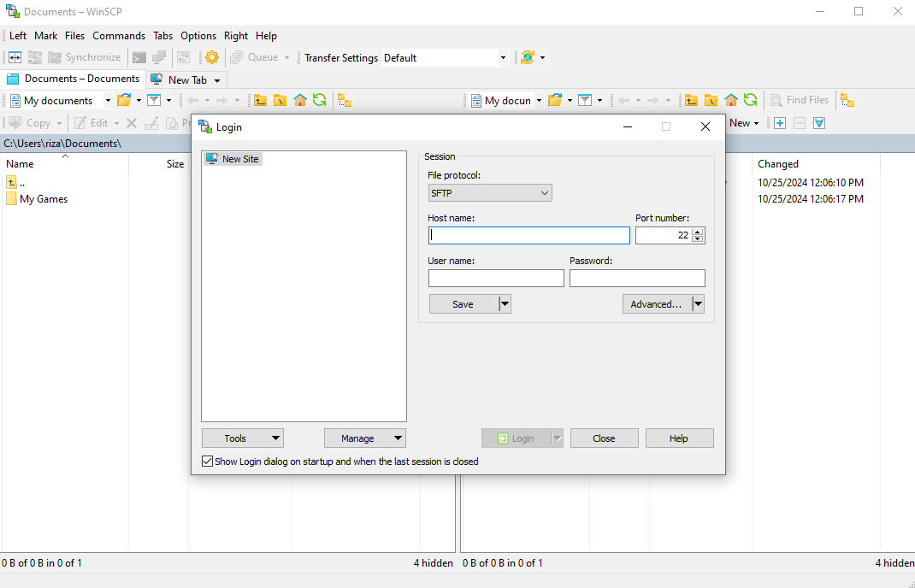Expand the Manage dropdown button

click(365, 438)
